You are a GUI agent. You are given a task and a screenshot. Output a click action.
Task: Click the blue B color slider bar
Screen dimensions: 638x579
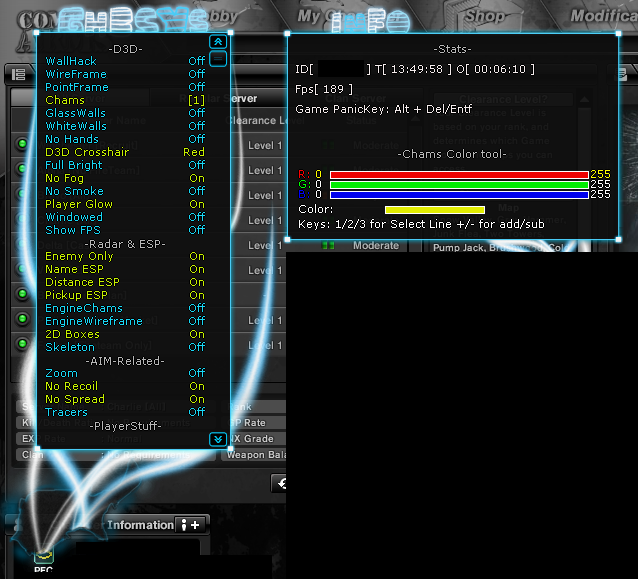(x=459, y=195)
